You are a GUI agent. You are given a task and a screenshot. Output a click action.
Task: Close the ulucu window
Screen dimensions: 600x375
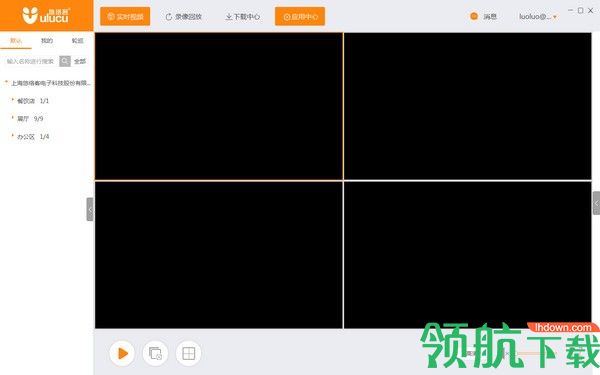[590, 10]
